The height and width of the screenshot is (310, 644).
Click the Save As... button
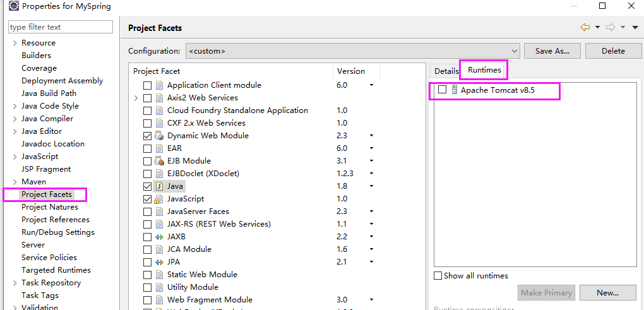tap(552, 51)
